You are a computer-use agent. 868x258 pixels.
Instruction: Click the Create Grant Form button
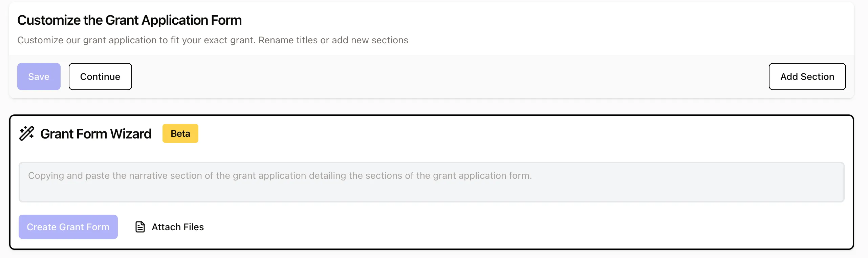click(x=68, y=227)
